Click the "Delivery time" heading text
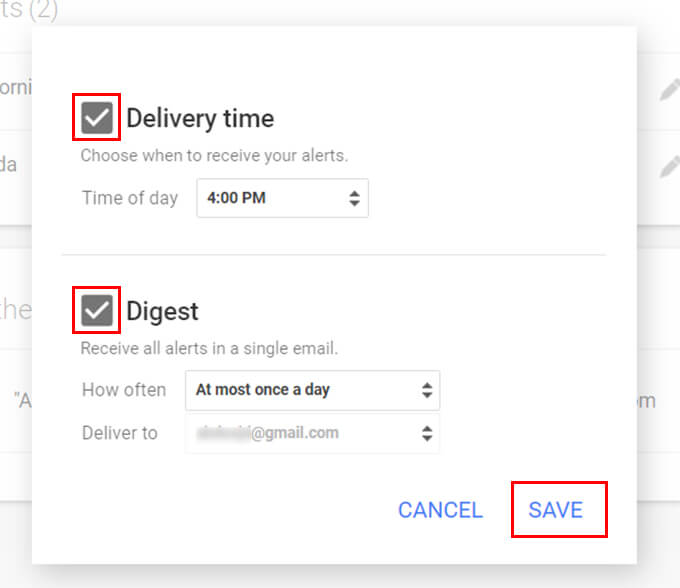 click(x=200, y=119)
